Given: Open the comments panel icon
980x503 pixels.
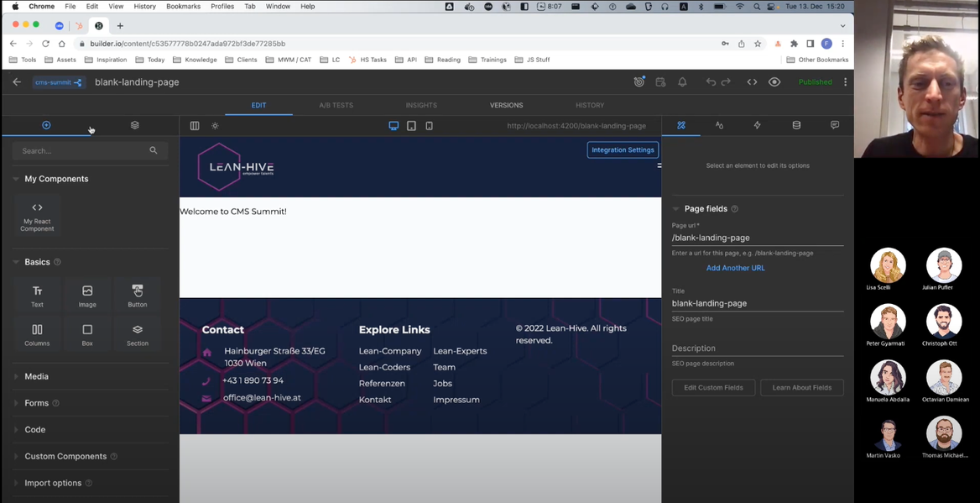Looking at the screenshot, I should coord(834,124).
